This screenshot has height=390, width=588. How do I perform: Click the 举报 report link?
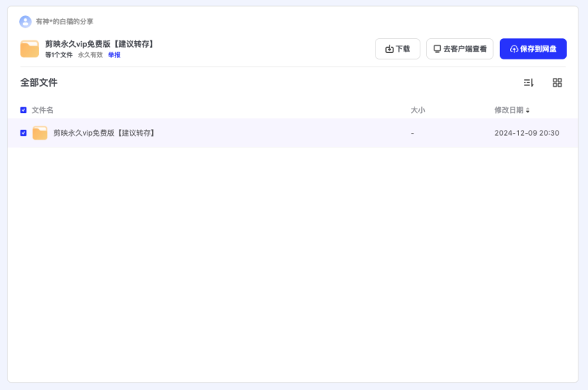(114, 55)
